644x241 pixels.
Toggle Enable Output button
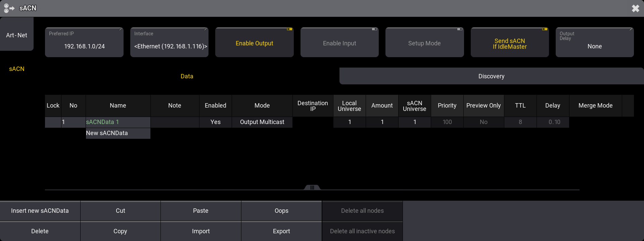click(254, 43)
